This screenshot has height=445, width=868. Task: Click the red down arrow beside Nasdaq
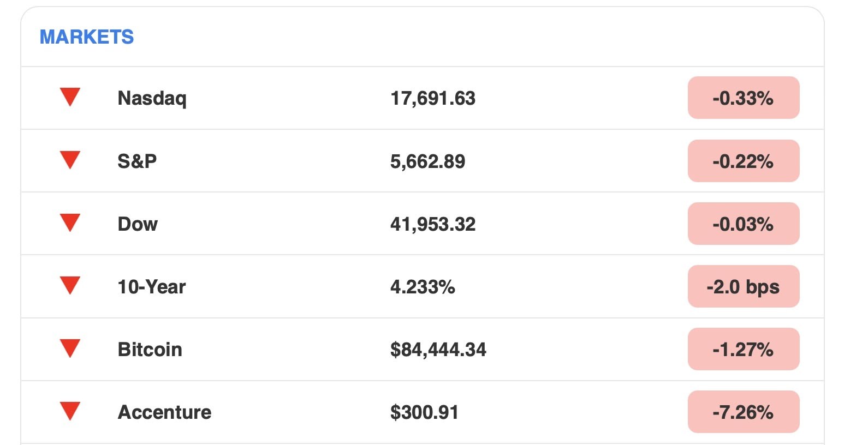70,97
